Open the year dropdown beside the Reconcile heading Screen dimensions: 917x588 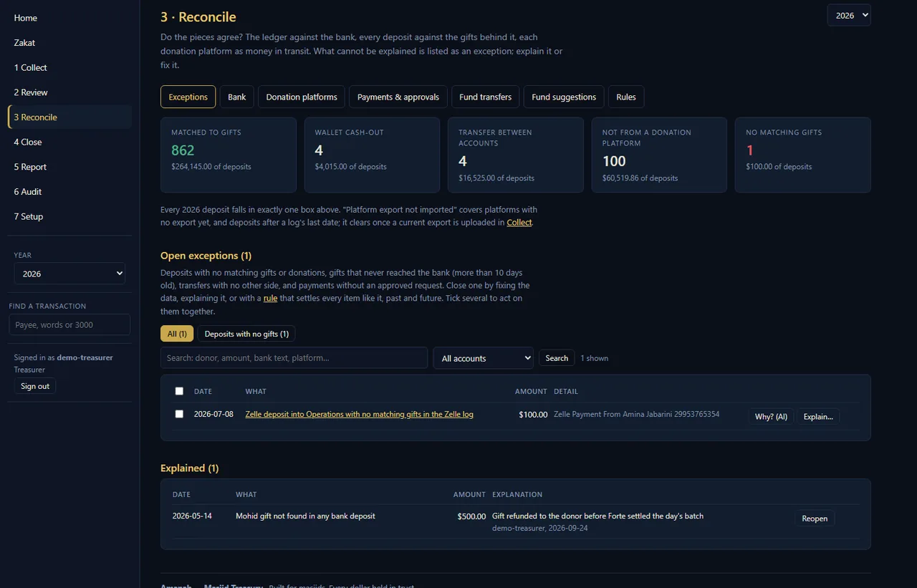pos(849,15)
